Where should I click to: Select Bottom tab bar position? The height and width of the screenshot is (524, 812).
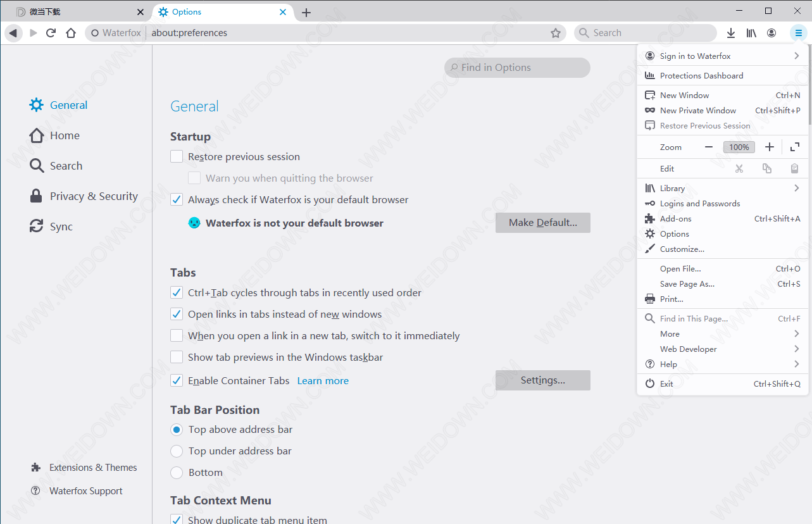pos(177,473)
